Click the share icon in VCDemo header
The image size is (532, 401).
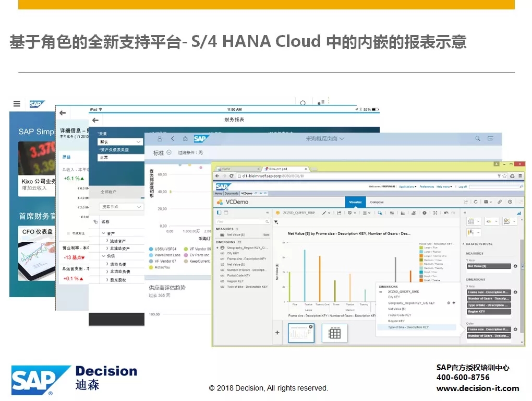pos(466,202)
